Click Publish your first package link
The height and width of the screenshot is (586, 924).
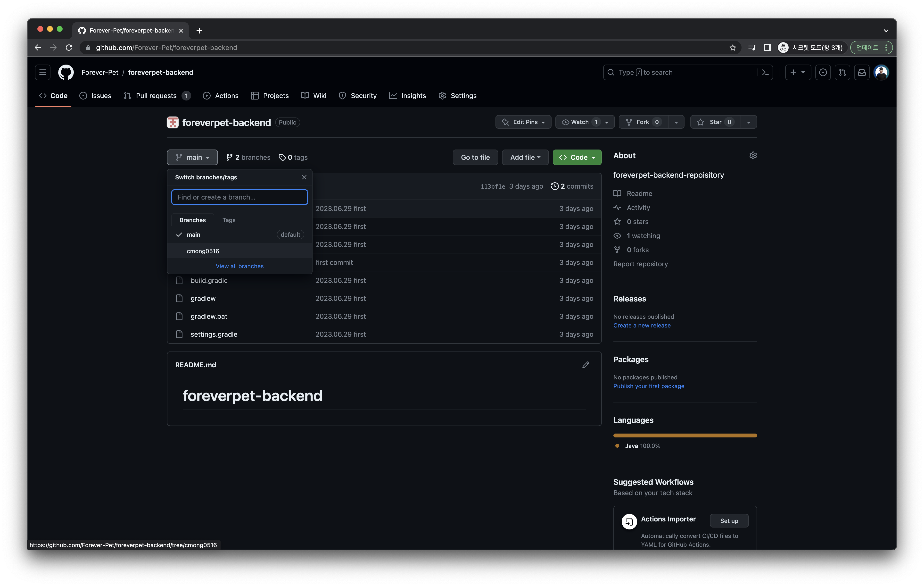point(649,386)
